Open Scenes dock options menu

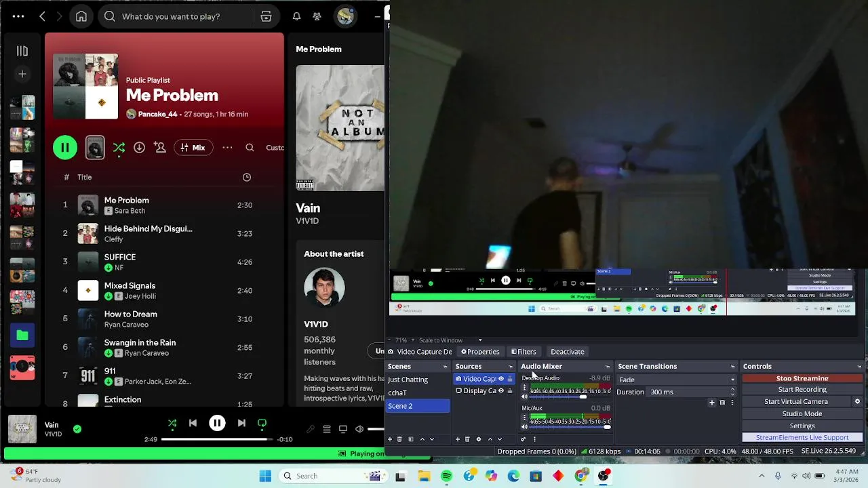tap(445, 367)
